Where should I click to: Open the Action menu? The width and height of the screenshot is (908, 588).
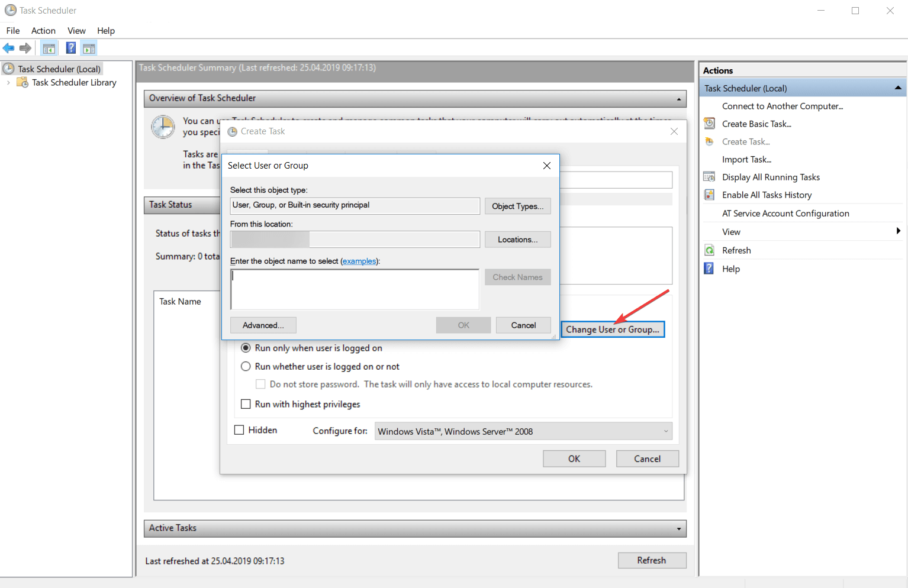(x=43, y=30)
